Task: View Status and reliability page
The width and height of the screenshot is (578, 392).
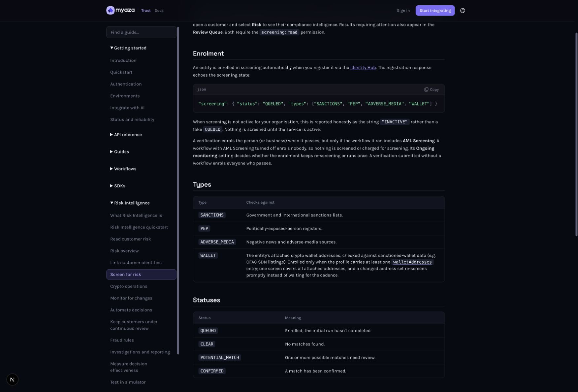Action: (x=132, y=120)
